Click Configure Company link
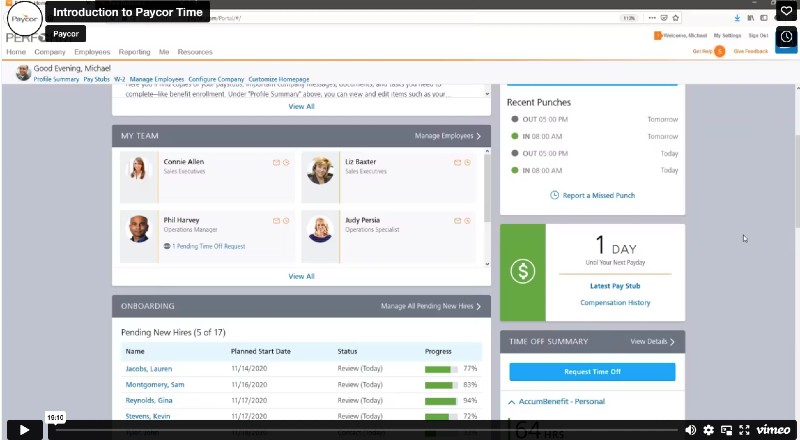 point(216,80)
